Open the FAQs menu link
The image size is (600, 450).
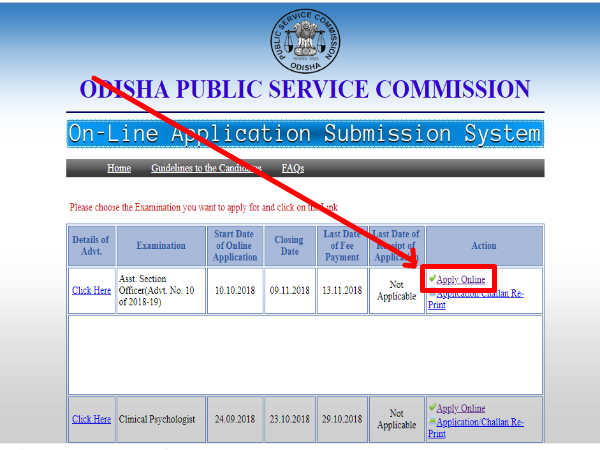pyautogui.click(x=293, y=168)
